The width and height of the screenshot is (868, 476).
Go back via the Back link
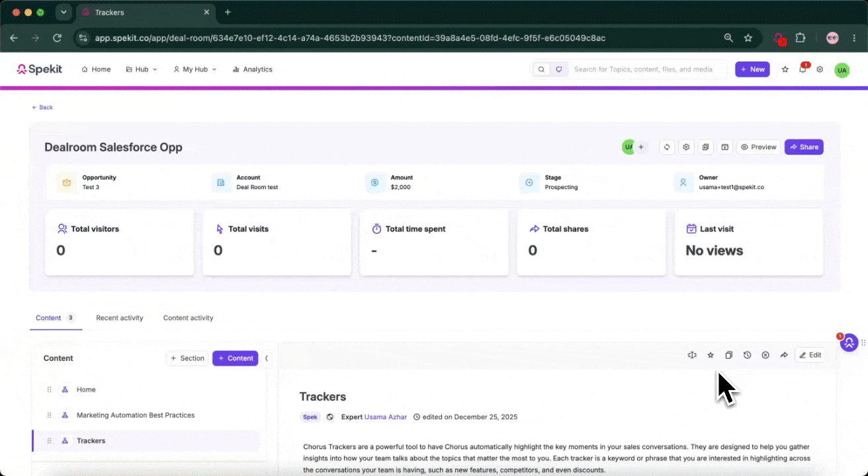click(42, 107)
